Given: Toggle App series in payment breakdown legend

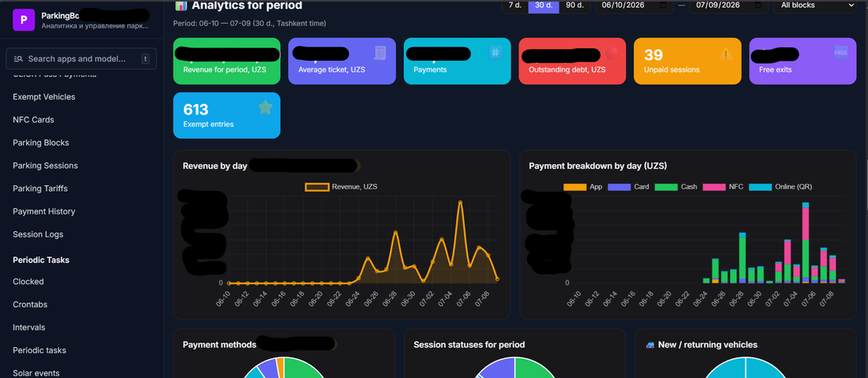Looking at the screenshot, I should click(583, 187).
